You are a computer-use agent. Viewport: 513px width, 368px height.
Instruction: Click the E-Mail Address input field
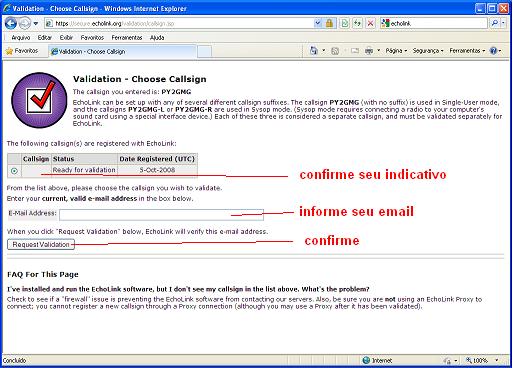click(x=161, y=215)
